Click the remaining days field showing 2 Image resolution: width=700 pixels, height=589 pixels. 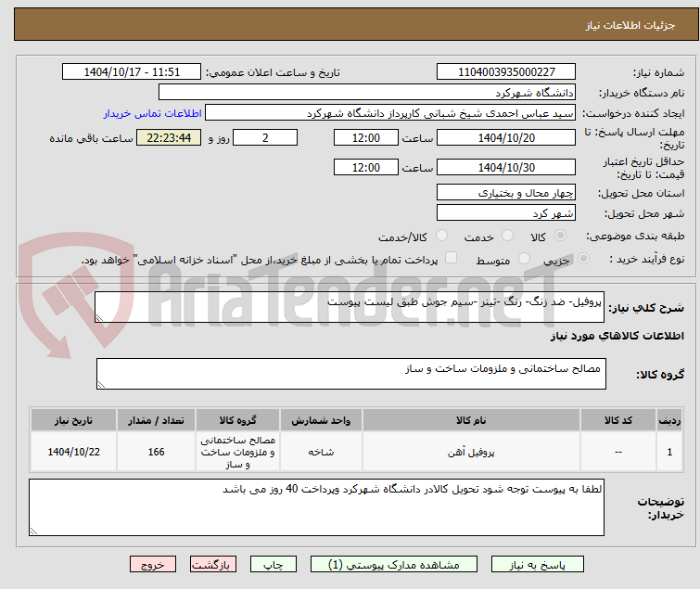coord(265,137)
